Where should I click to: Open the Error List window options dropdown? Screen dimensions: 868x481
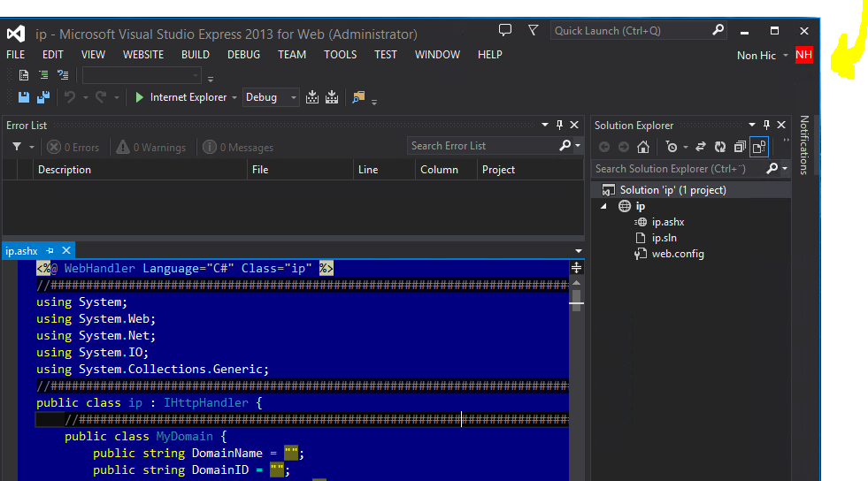pos(545,125)
